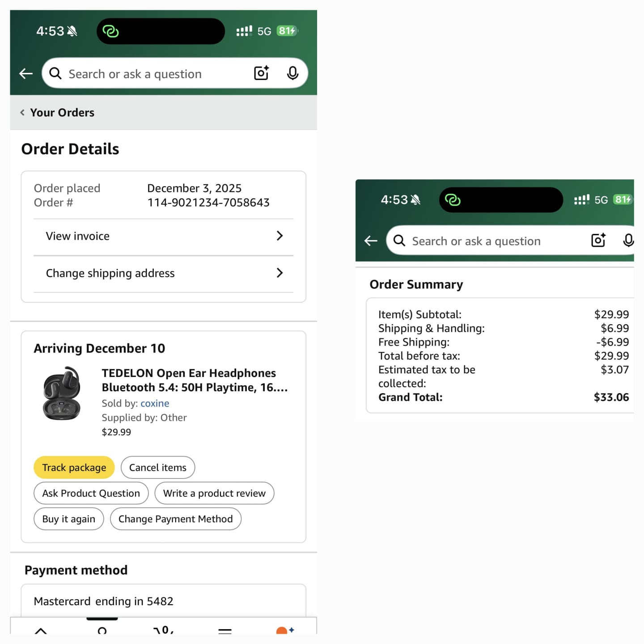Tap the TEDELON headphones product image
Image resolution: width=644 pixels, height=644 pixels.
[62, 394]
